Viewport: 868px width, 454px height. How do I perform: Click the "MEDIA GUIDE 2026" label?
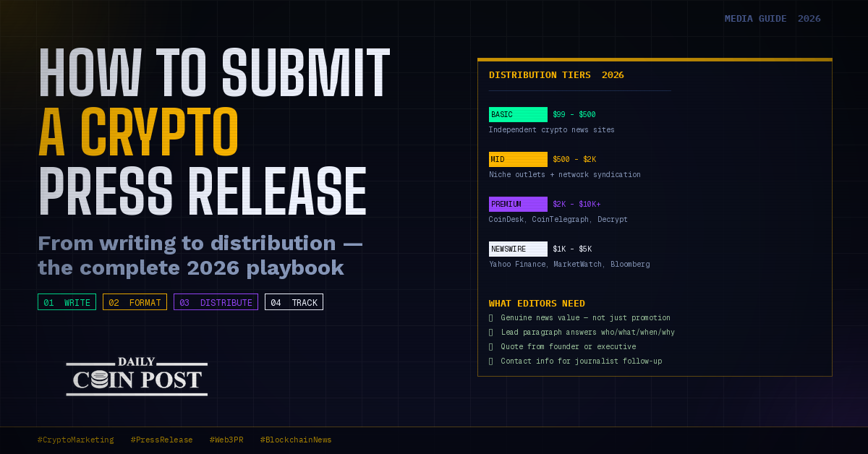(773, 19)
